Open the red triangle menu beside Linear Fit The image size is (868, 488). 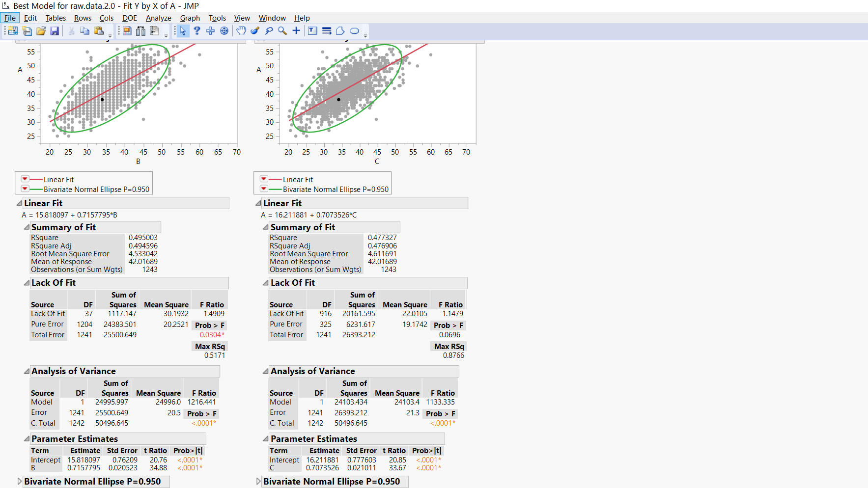tap(25, 179)
